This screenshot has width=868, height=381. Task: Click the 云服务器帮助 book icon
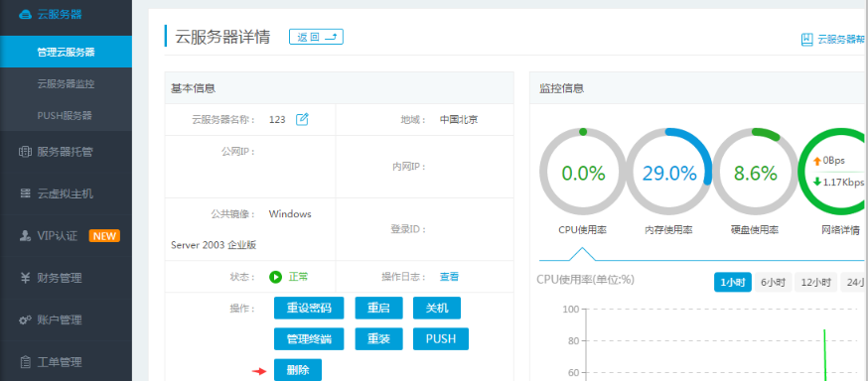[x=807, y=39]
